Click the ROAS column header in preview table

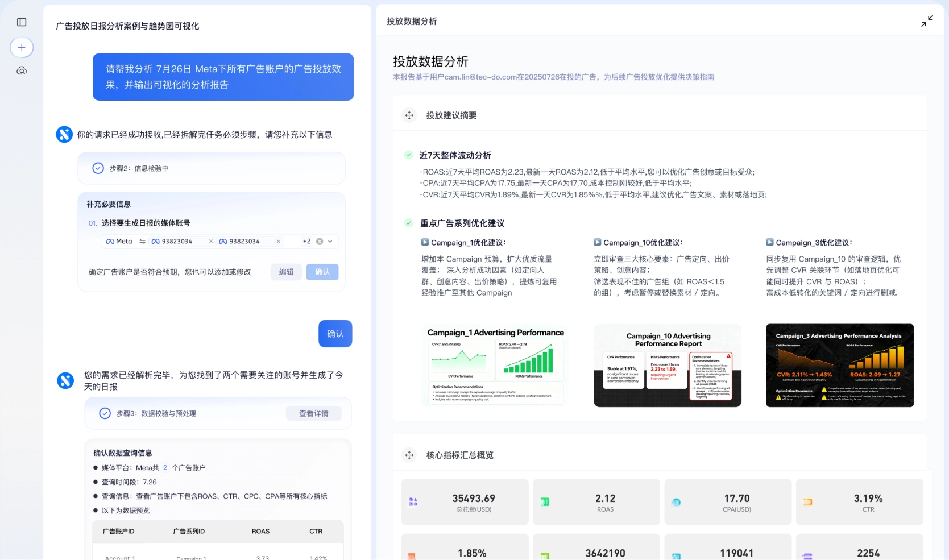(x=260, y=532)
